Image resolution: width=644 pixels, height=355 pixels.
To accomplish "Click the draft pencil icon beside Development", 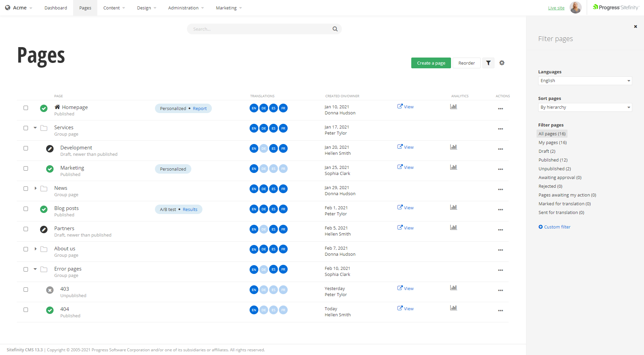I will 50,148.
